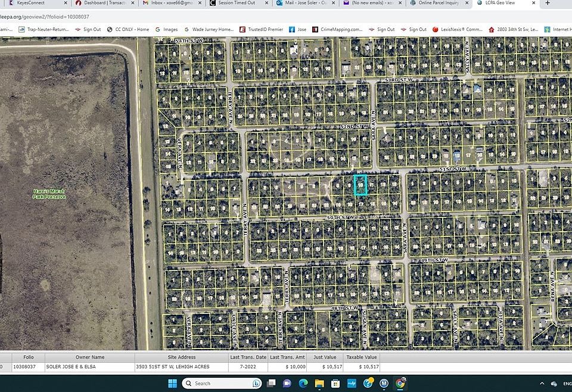
Task: Open the Facebook Jose bookmark
Action: [298, 29]
